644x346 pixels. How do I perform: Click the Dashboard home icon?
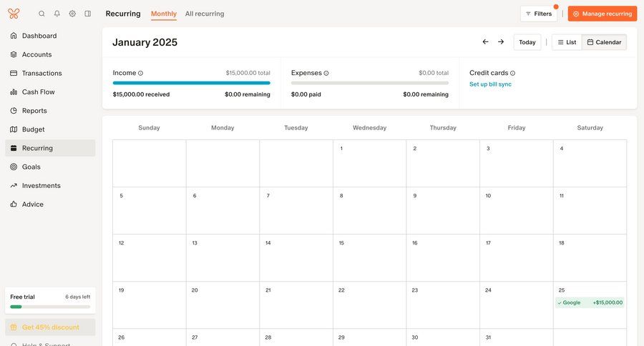tap(14, 36)
